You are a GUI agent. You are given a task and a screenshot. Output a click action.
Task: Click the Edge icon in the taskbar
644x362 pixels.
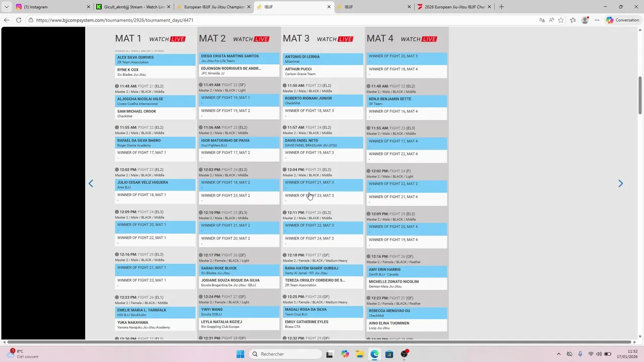tap(375, 354)
